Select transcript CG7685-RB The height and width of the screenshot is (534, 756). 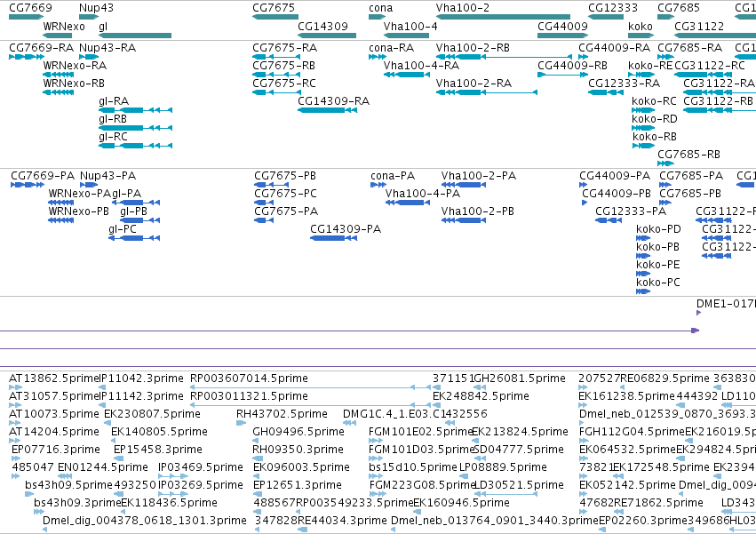666,164
